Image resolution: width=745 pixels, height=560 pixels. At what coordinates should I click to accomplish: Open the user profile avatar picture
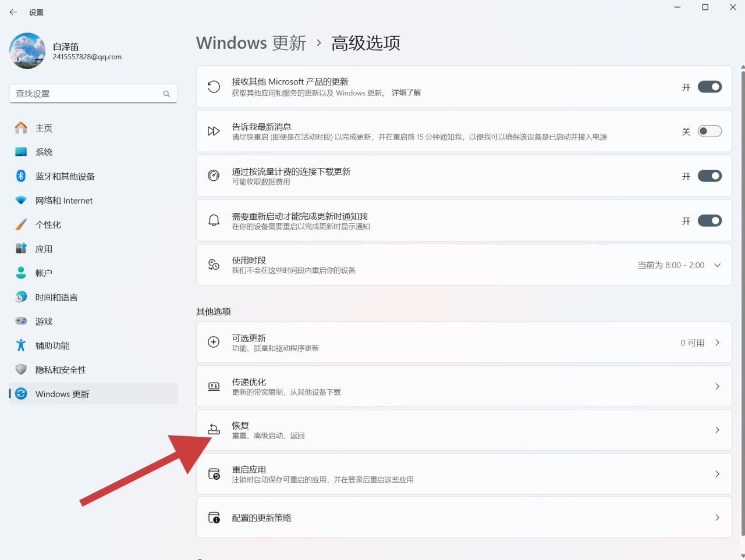coord(27,51)
